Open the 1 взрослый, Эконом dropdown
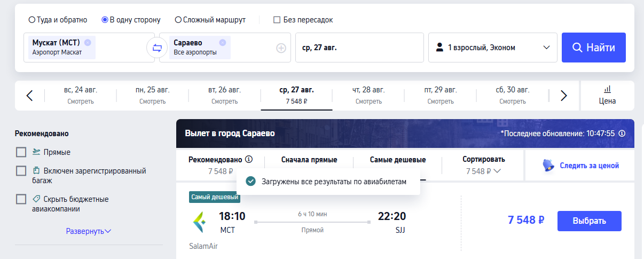 (493, 48)
